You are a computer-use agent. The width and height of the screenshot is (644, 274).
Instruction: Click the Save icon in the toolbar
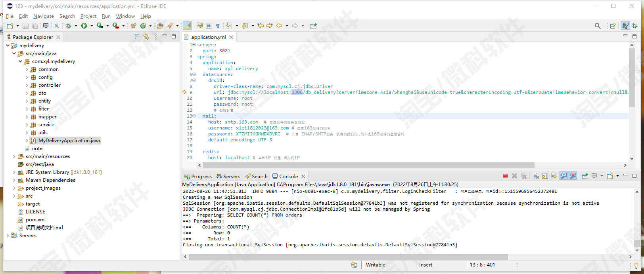pos(25,26)
